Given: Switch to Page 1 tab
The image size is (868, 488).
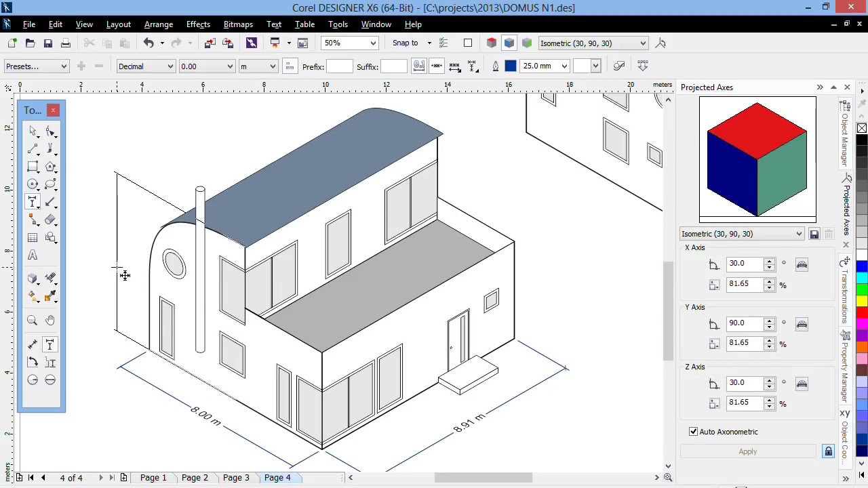Looking at the screenshot, I should [153, 478].
